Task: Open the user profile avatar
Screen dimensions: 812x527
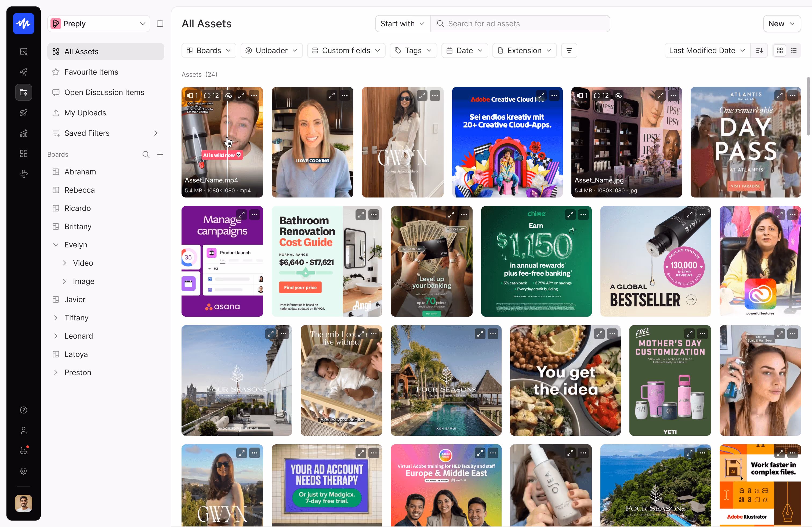Action: click(24, 503)
